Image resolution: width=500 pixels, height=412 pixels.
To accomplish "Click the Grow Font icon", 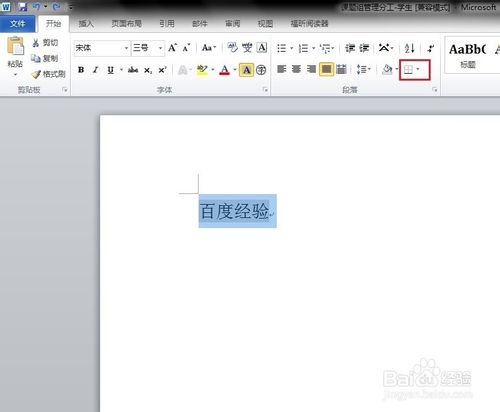I will pyautogui.click(x=172, y=48).
